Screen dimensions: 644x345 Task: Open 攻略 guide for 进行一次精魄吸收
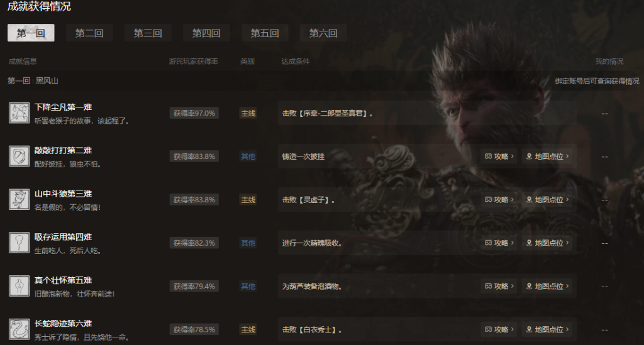(499, 243)
